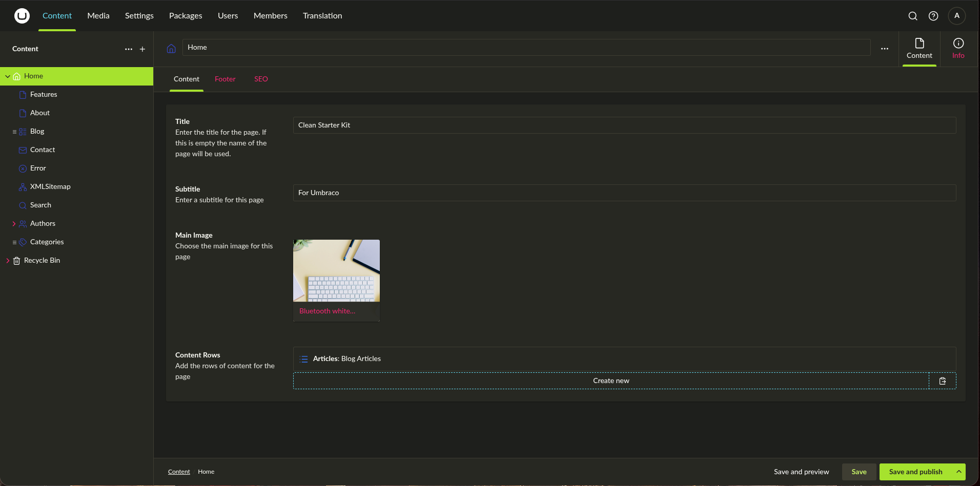Open the user avatar 'A' menu
Screen dimensions: 980x486
click(957, 16)
